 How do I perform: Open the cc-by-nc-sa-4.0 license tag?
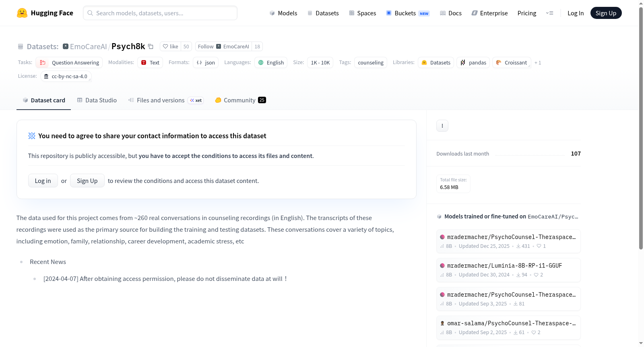click(66, 76)
